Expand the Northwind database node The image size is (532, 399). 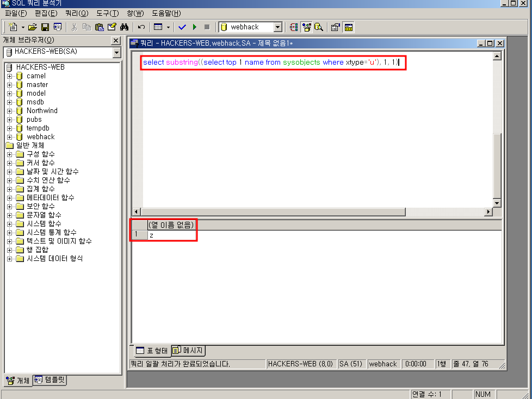tap(9, 111)
